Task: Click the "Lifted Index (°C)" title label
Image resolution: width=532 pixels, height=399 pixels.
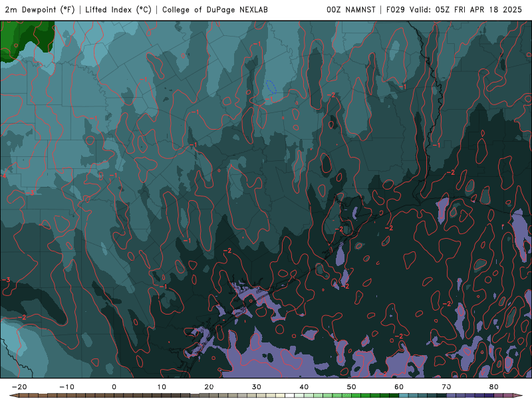Action: point(118,10)
